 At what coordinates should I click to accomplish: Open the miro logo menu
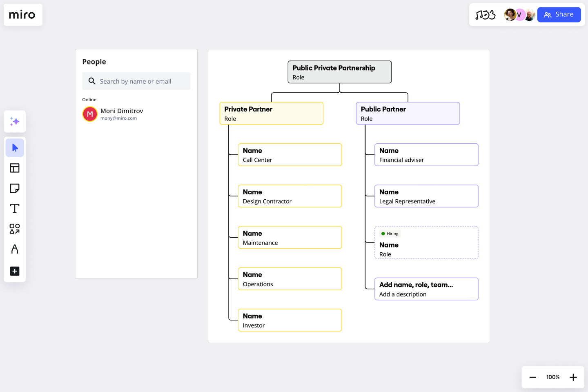point(23,15)
